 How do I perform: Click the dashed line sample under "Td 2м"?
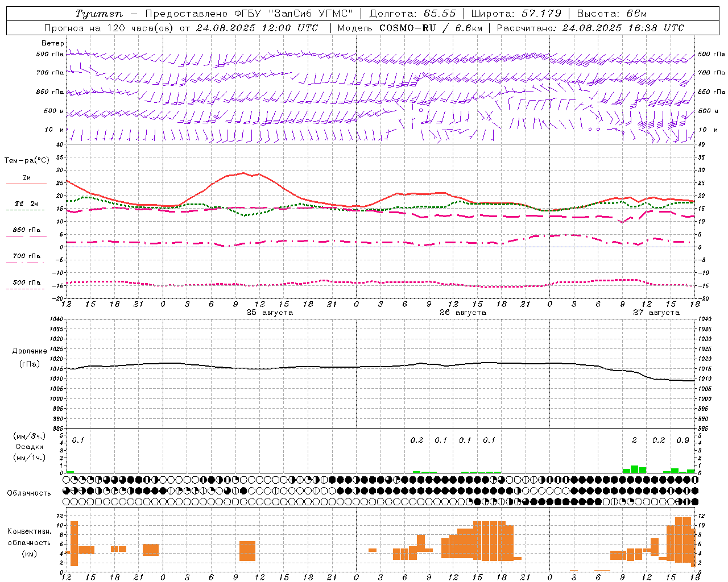tap(25, 210)
